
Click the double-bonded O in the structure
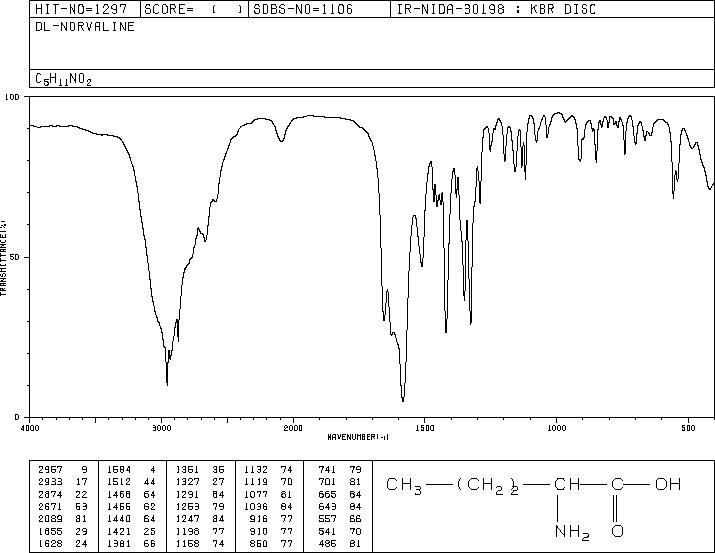tap(617, 531)
